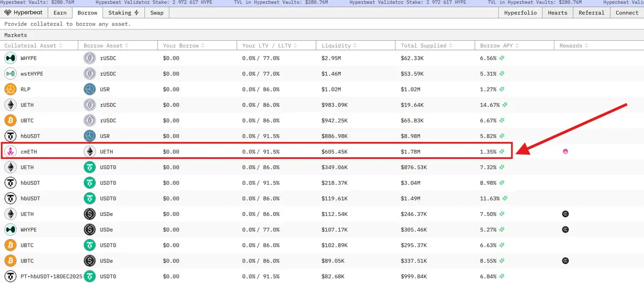Click the pink rewards icon in the cmETH row
Viewport: 644px width, 283px height.
pos(565,151)
